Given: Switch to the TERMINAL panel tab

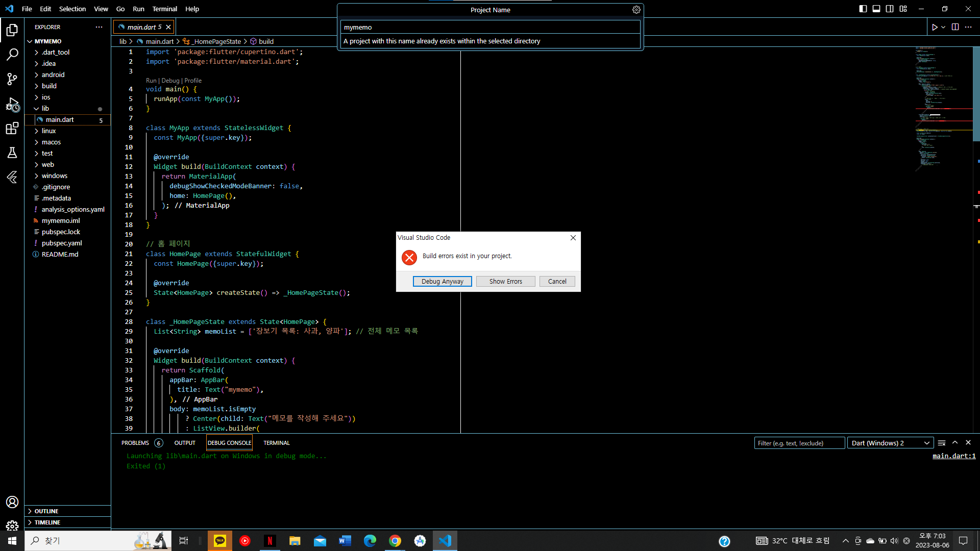Looking at the screenshot, I should (x=277, y=443).
